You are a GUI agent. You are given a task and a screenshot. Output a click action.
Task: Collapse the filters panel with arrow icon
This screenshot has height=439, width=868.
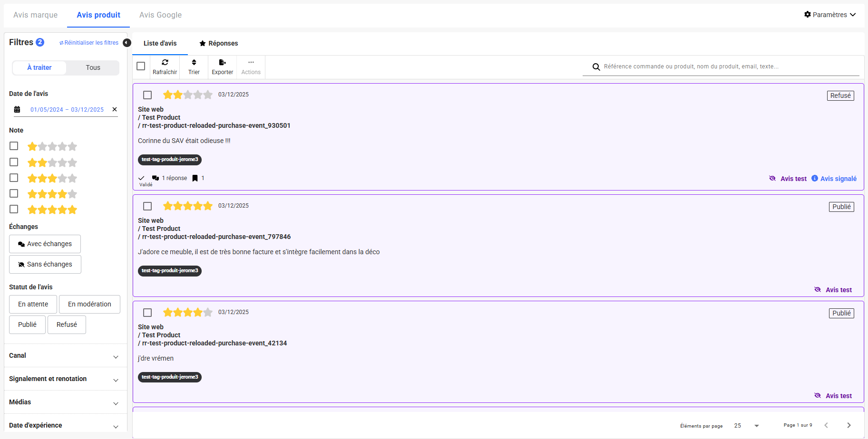pos(127,43)
